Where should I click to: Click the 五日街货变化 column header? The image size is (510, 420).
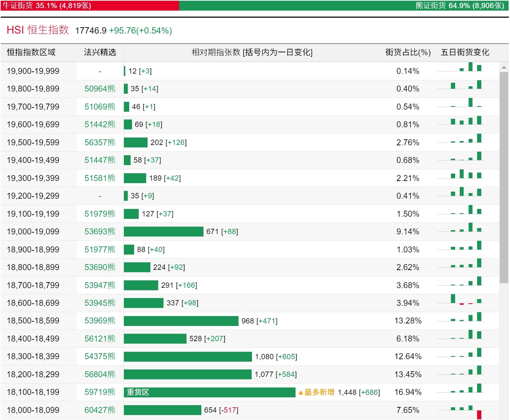pyautogui.click(x=465, y=52)
